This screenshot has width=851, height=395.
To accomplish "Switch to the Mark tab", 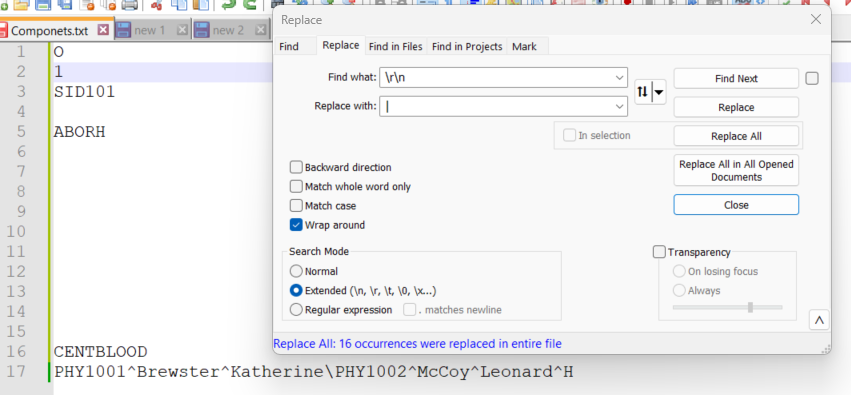I will pyautogui.click(x=524, y=47).
